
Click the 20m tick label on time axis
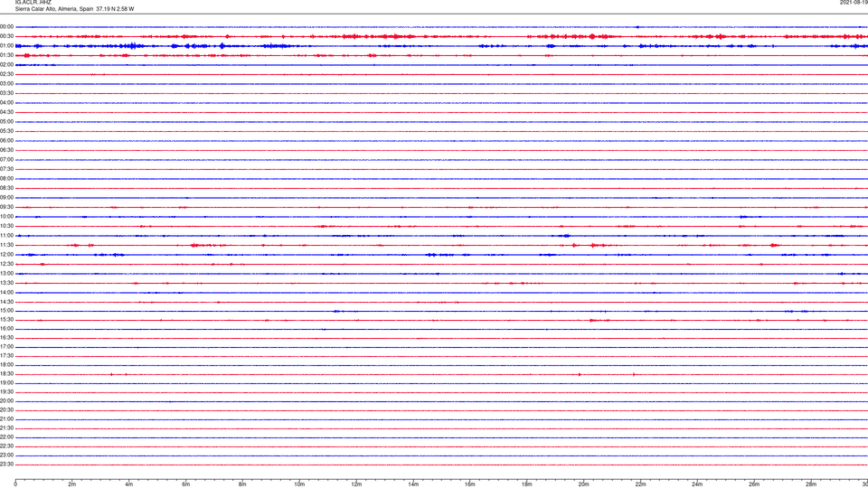(584, 484)
